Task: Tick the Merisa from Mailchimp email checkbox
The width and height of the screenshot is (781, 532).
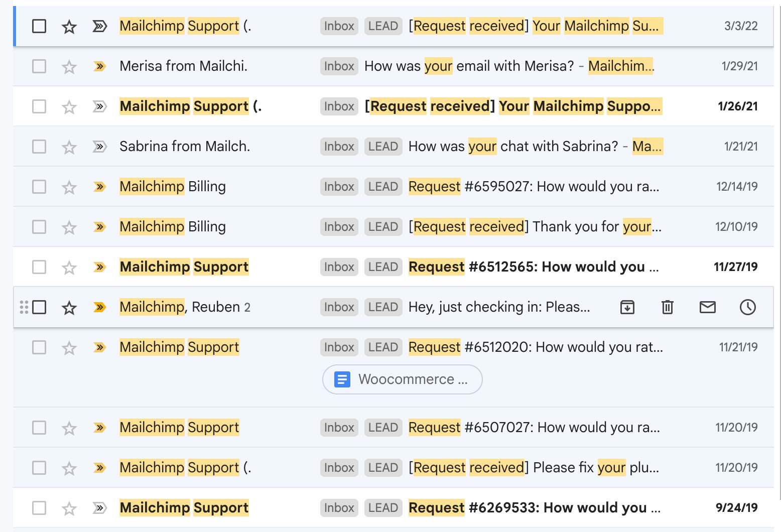Action: point(39,66)
